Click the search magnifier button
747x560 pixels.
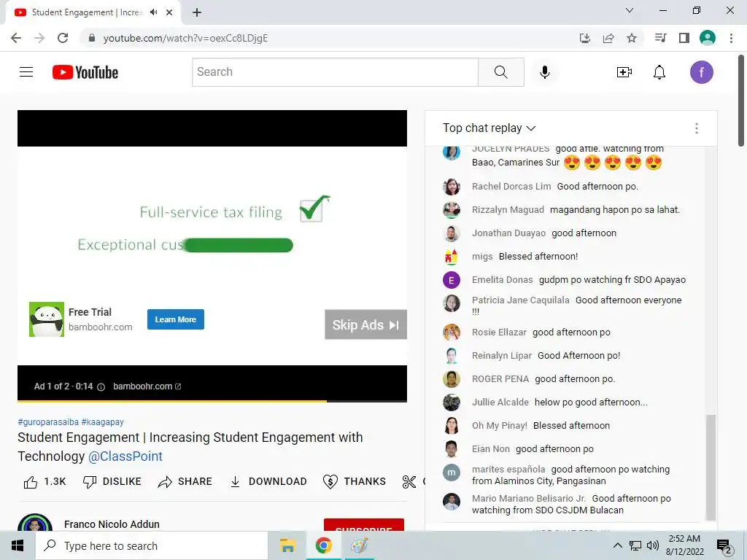click(500, 72)
